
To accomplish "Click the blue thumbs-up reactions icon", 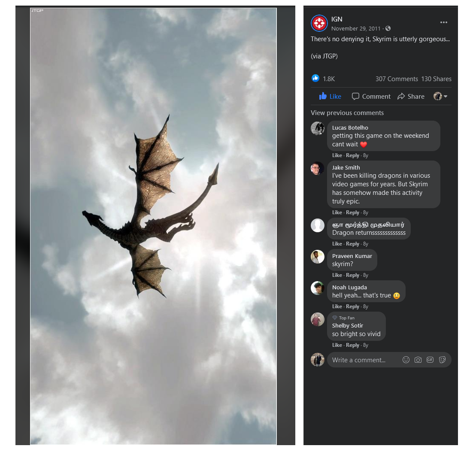I will click(x=315, y=78).
